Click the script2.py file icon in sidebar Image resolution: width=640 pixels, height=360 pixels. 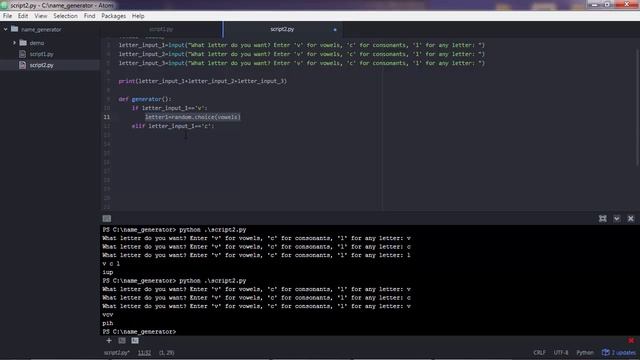click(22, 65)
